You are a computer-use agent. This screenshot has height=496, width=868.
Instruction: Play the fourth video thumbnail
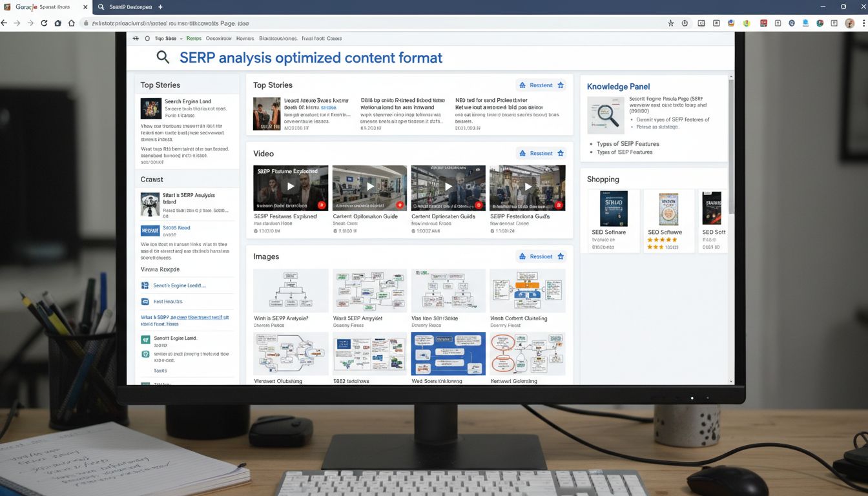pos(528,187)
